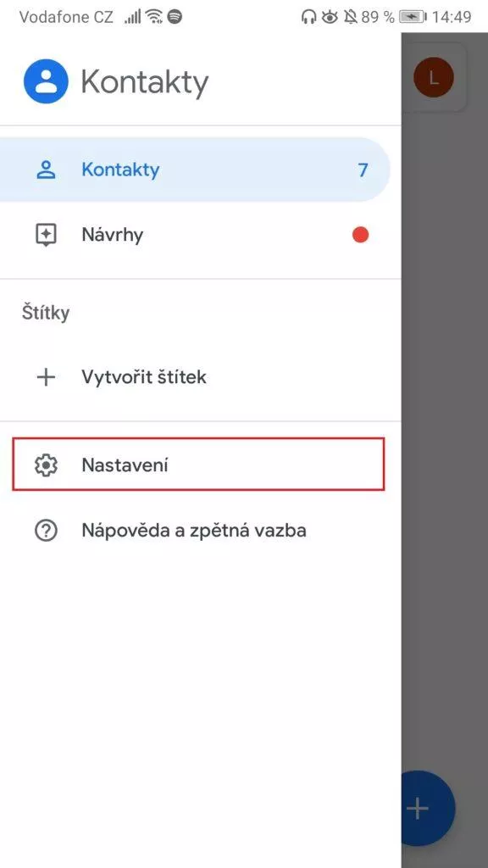
Task: Tap the Štítky section heading
Action: click(46, 314)
